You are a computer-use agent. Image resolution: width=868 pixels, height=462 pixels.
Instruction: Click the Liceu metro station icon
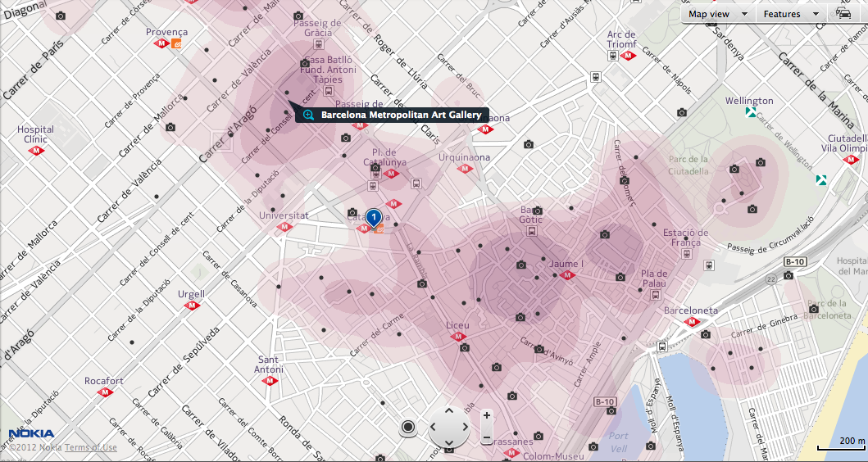coord(458,337)
